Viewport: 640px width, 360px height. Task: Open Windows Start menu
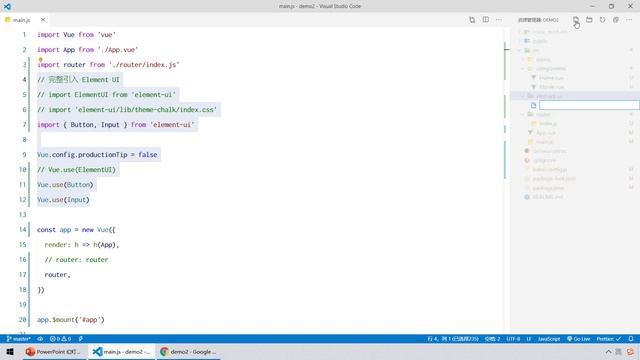pyautogui.click(x=10, y=352)
